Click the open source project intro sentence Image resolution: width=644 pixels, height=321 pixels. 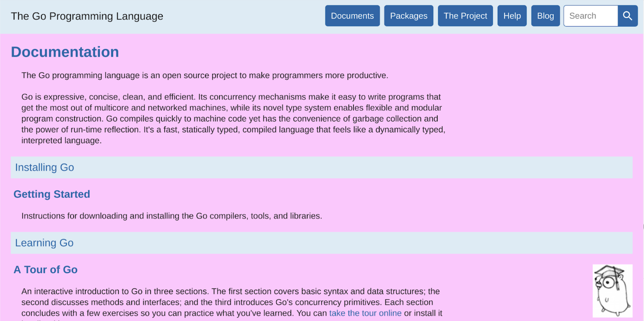[x=205, y=76]
